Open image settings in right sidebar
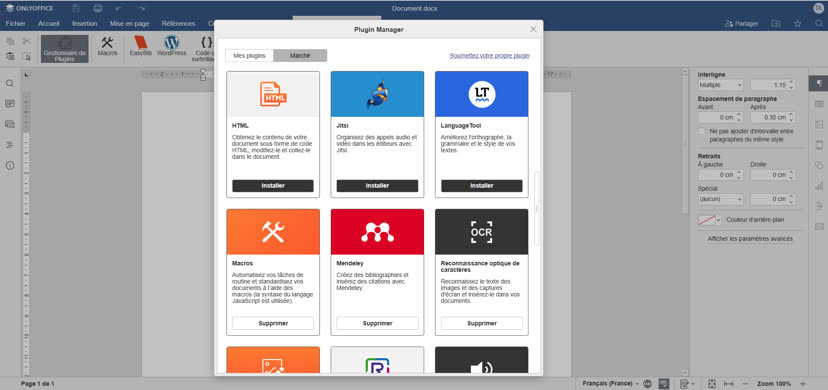This screenshot has height=390, width=828. coord(819,125)
